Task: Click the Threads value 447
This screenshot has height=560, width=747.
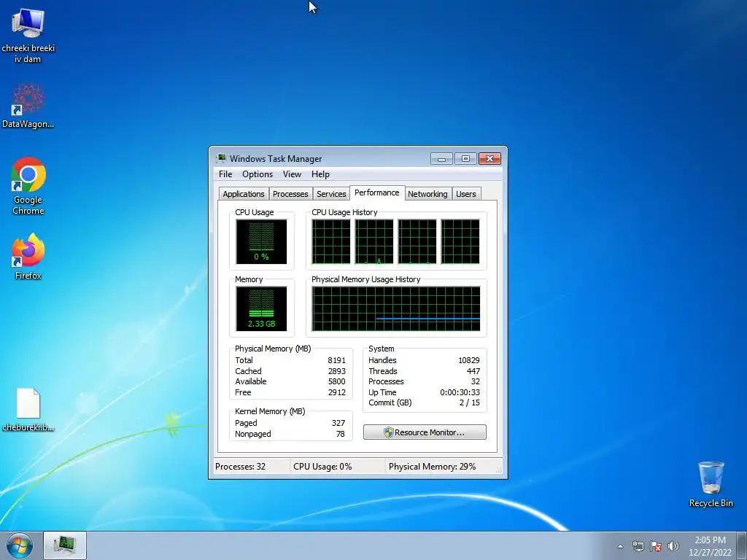Action: [x=473, y=371]
